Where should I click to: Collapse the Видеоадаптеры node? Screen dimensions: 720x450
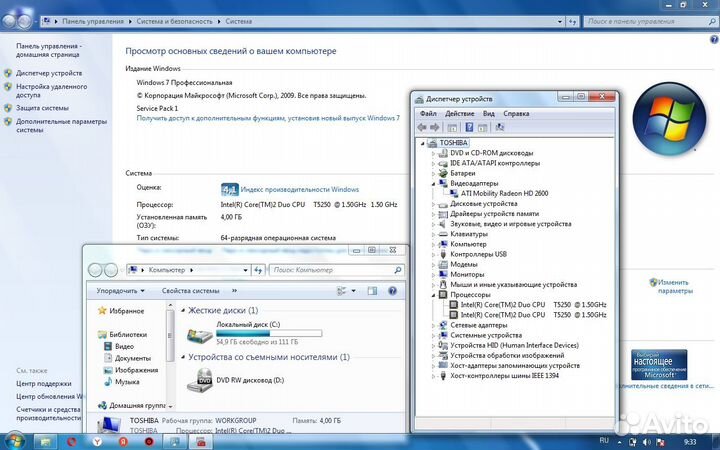pos(433,184)
